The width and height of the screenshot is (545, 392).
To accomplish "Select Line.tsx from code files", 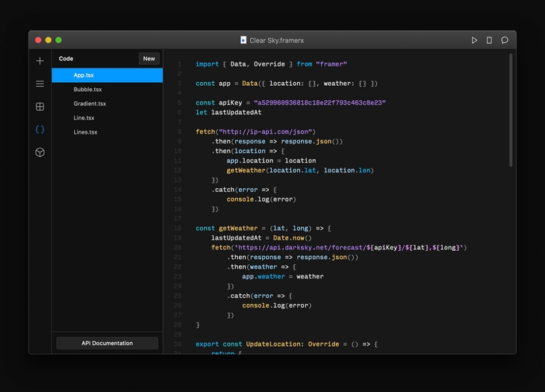I will pyautogui.click(x=84, y=118).
